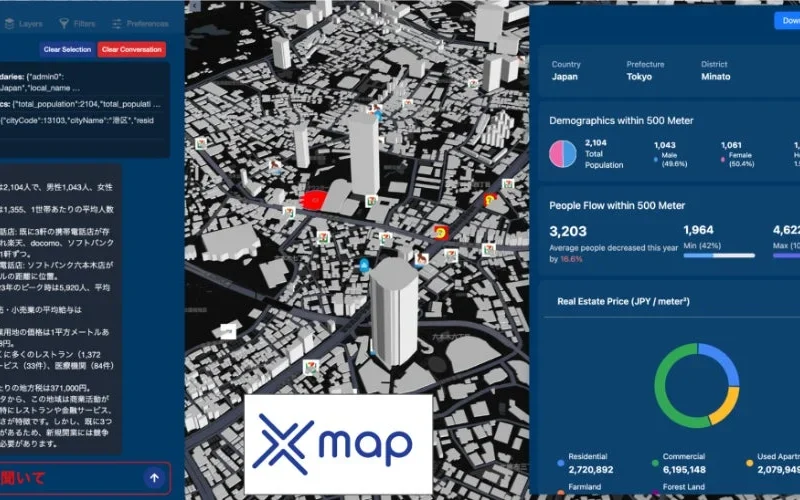The width and height of the screenshot is (800, 500).
Task: Click the large red highlighted building on map
Action: [320, 200]
